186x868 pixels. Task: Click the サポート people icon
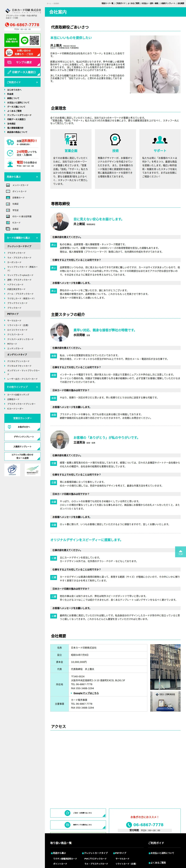(160, 140)
